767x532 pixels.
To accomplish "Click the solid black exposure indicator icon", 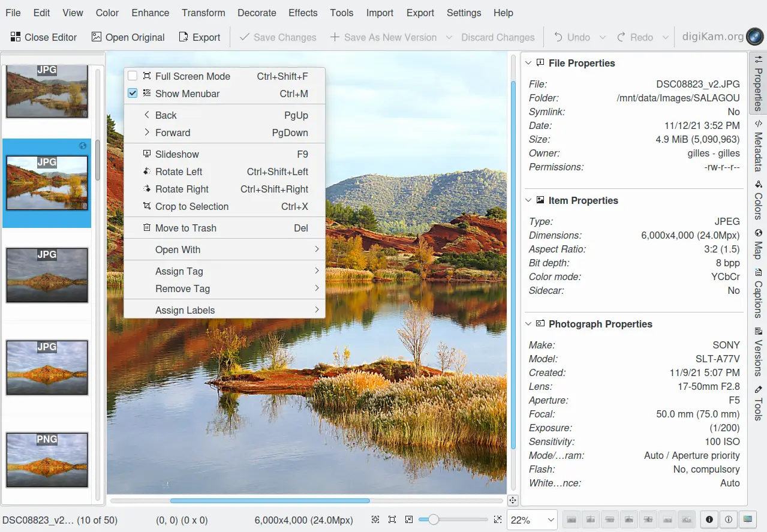I will (x=709, y=519).
